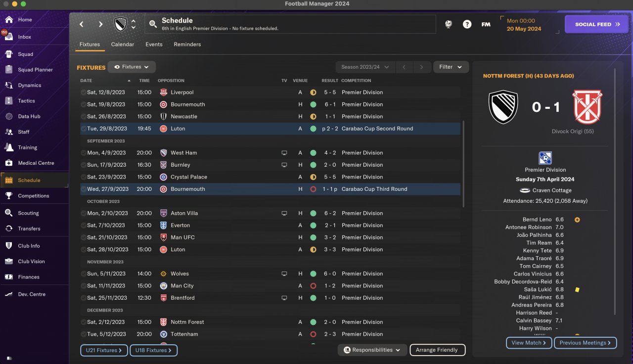Viewport: 633px width, 364px height.
Task: Open the Club Vision screen
Action: coord(31,262)
